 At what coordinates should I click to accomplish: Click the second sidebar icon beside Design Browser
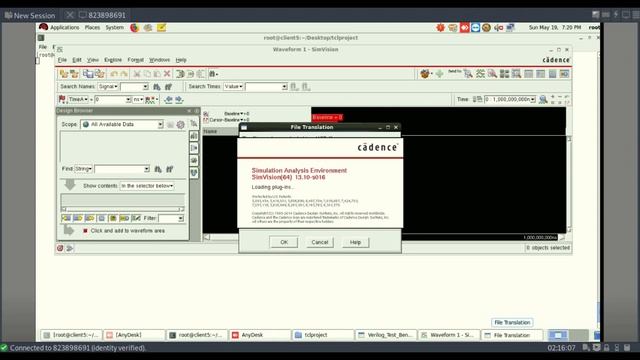coord(194,136)
